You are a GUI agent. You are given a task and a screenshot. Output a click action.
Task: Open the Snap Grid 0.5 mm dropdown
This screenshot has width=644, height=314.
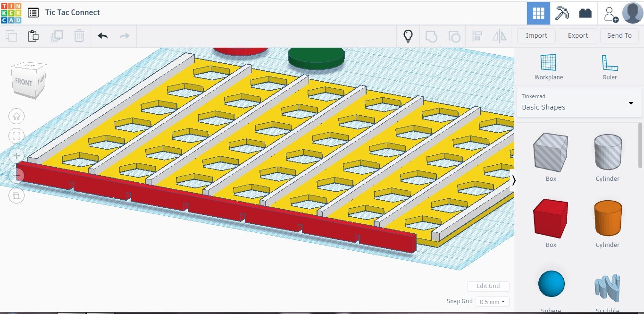coord(493,302)
